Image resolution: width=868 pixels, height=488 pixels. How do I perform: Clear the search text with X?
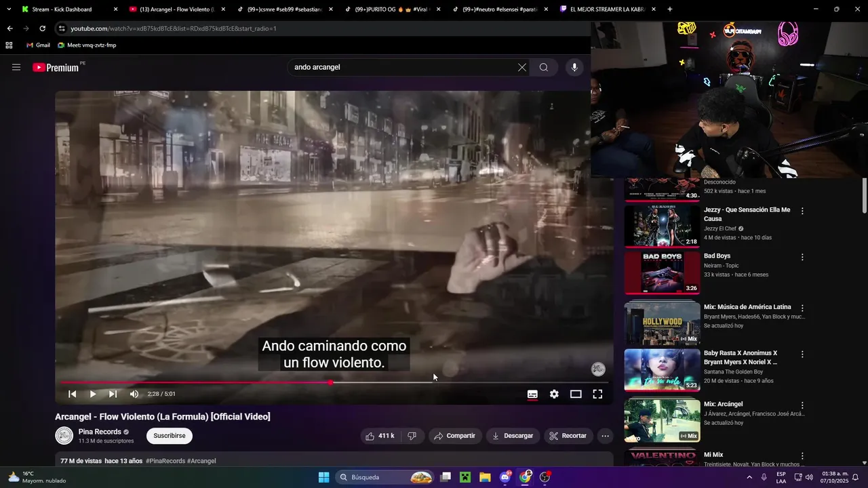tap(522, 67)
